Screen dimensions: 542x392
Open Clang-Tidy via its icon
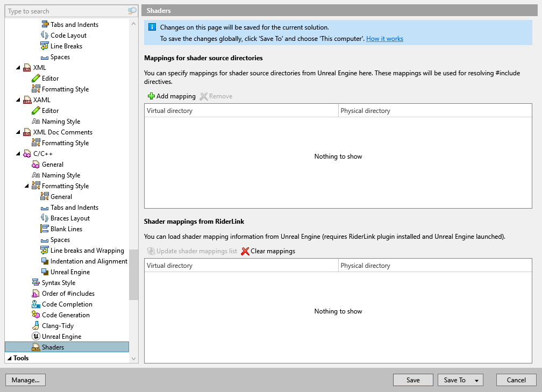click(35, 325)
